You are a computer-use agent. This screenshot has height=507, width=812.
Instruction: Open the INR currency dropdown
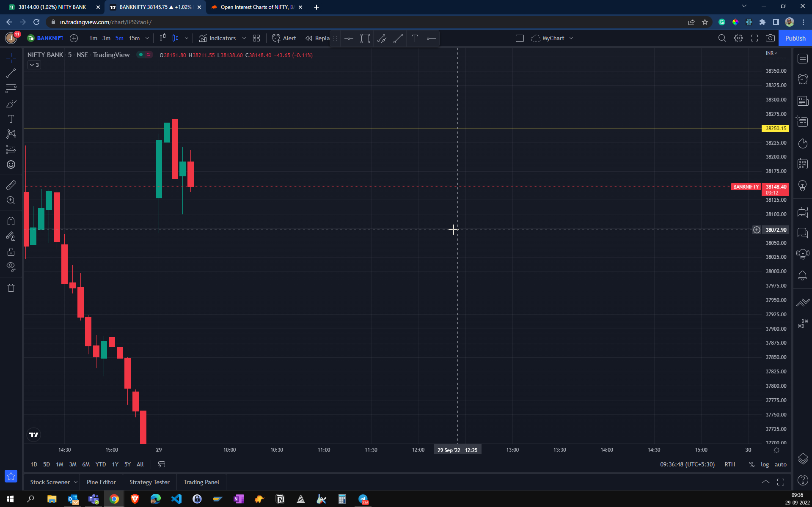pyautogui.click(x=771, y=53)
